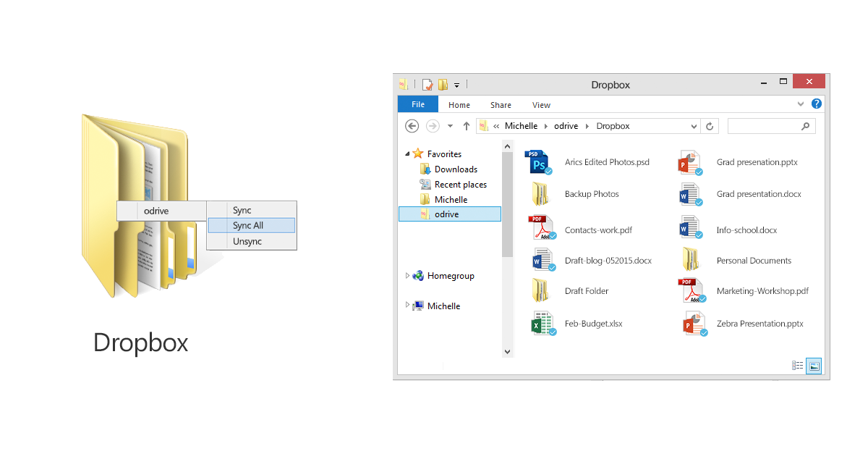This screenshot has width=868, height=454.
Task: Open address bar history dropdown
Action: click(x=694, y=126)
